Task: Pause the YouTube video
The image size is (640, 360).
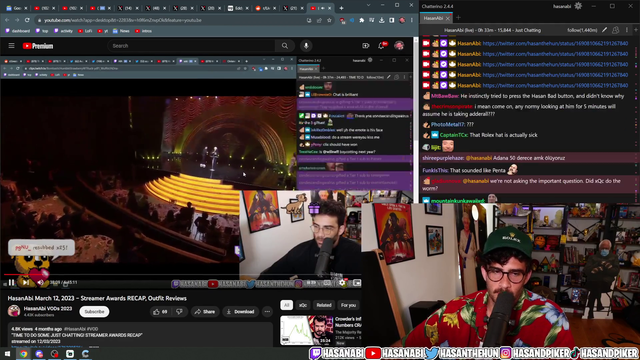Action: [11, 282]
